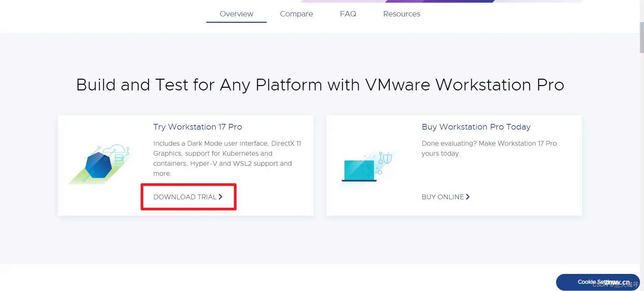Switch to the Overview tab
Viewport: 644px width, 291px height.
tap(236, 14)
